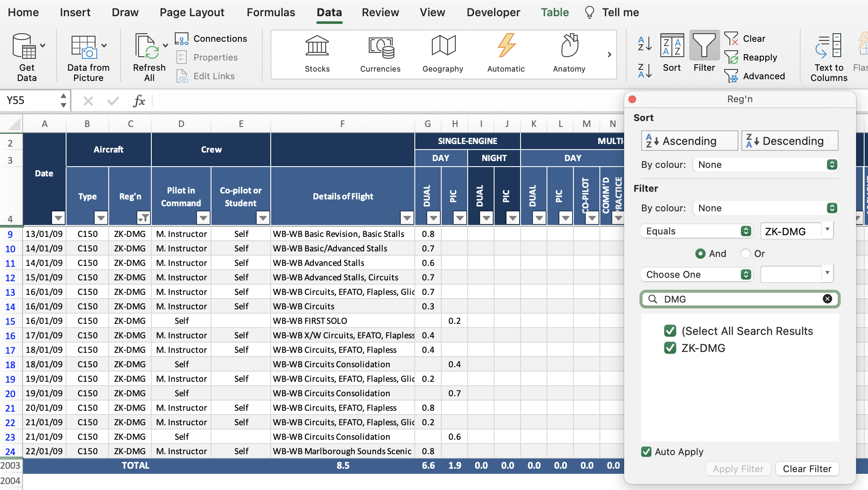
Task: Select row 15 header
Action: 11,321
